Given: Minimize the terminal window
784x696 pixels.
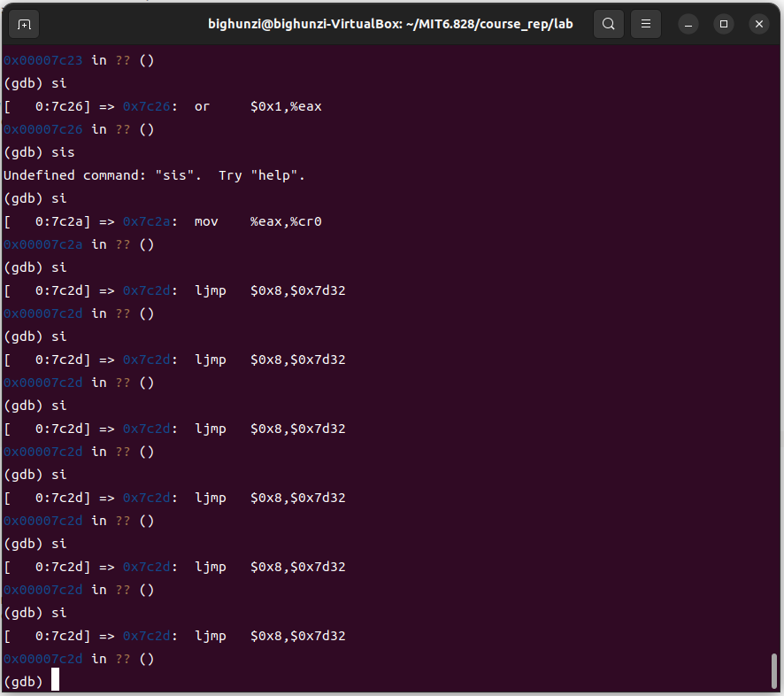Looking at the screenshot, I should (x=688, y=24).
